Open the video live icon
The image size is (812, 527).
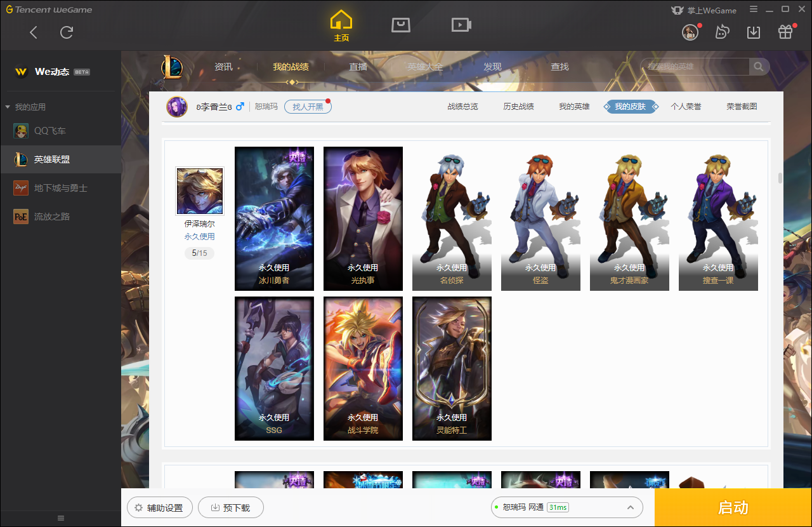(461, 25)
